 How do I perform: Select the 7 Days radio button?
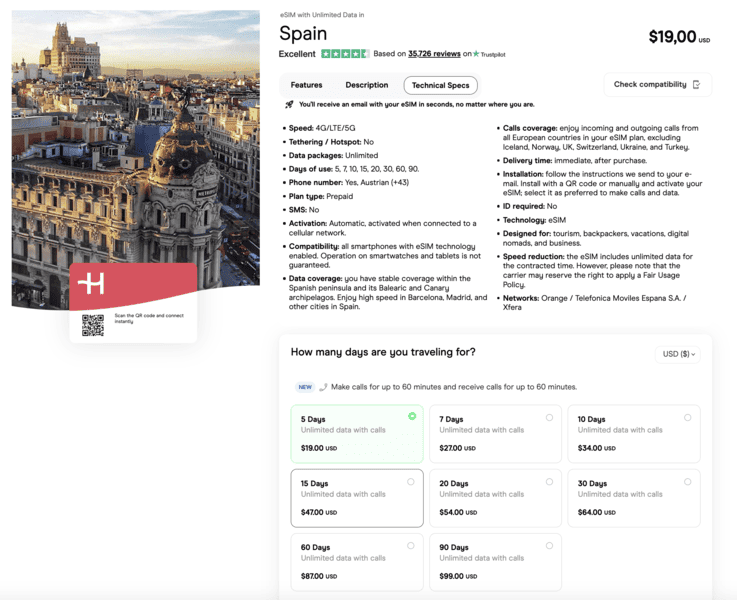point(549,417)
